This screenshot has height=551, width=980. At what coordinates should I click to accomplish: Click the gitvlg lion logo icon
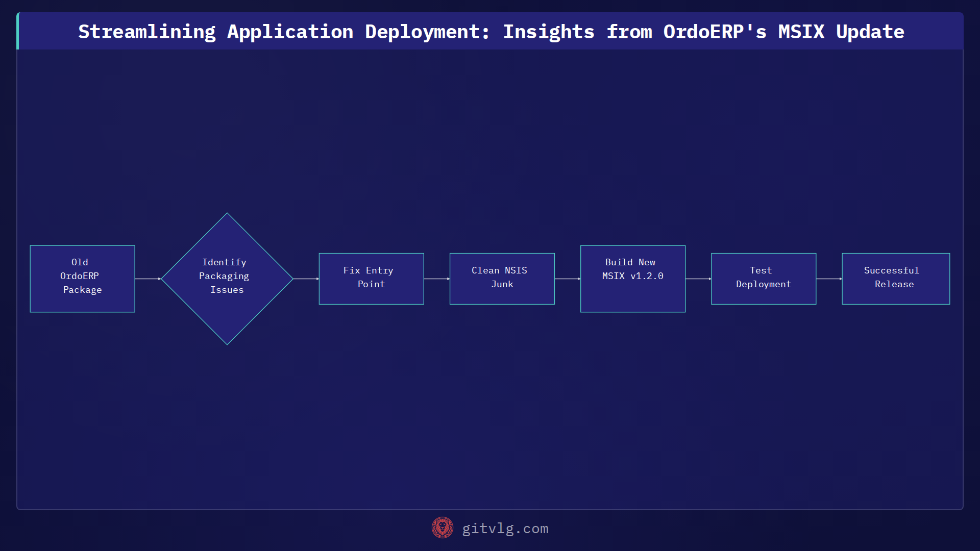(x=442, y=528)
